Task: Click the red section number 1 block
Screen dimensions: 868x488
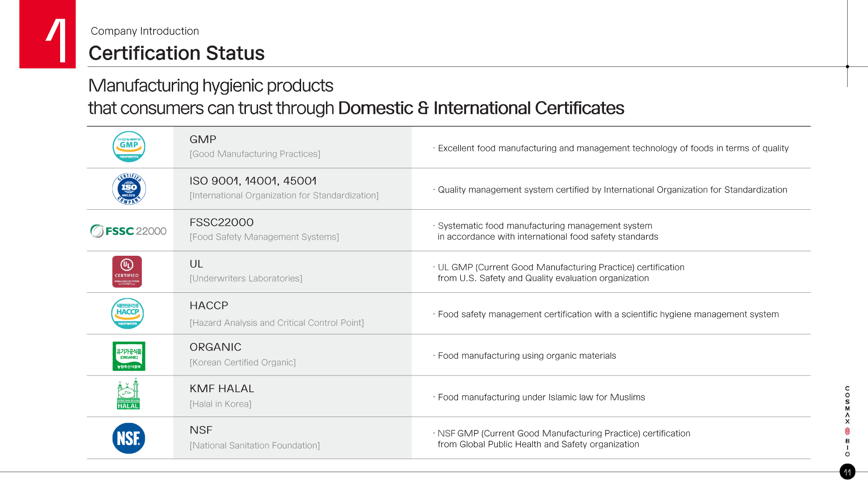Action: 47,34
